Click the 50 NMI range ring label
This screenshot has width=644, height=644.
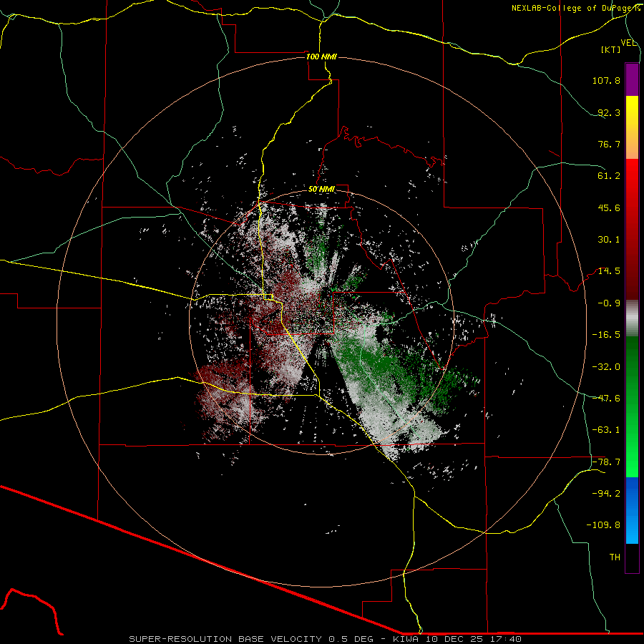click(321, 190)
